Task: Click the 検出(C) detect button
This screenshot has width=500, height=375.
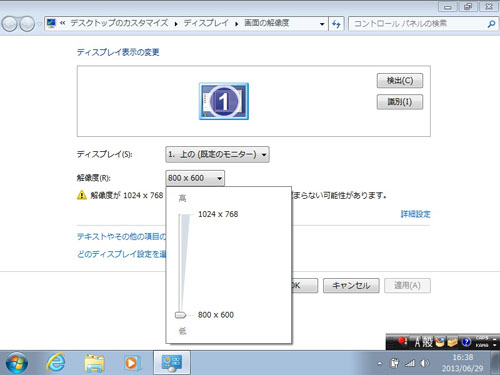Action: (400, 81)
